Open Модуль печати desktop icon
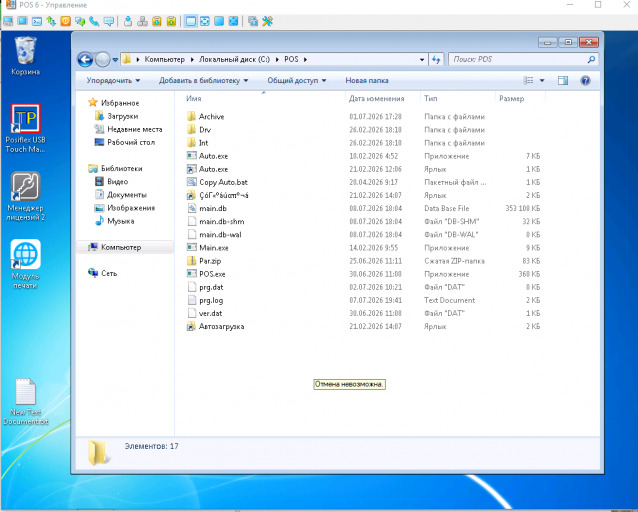The width and height of the screenshot is (638, 512). pyautogui.click(x=25, y=265)
